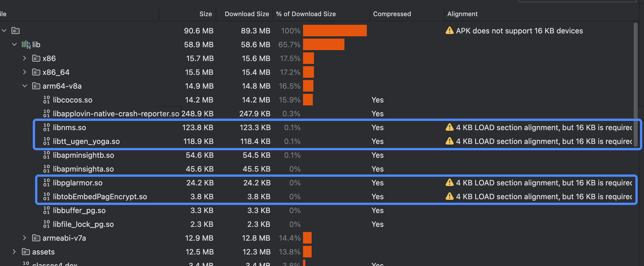Click the libcocos.so binary file icon
The width and height of the screenshot is (644, 266).
click(46, 100)
